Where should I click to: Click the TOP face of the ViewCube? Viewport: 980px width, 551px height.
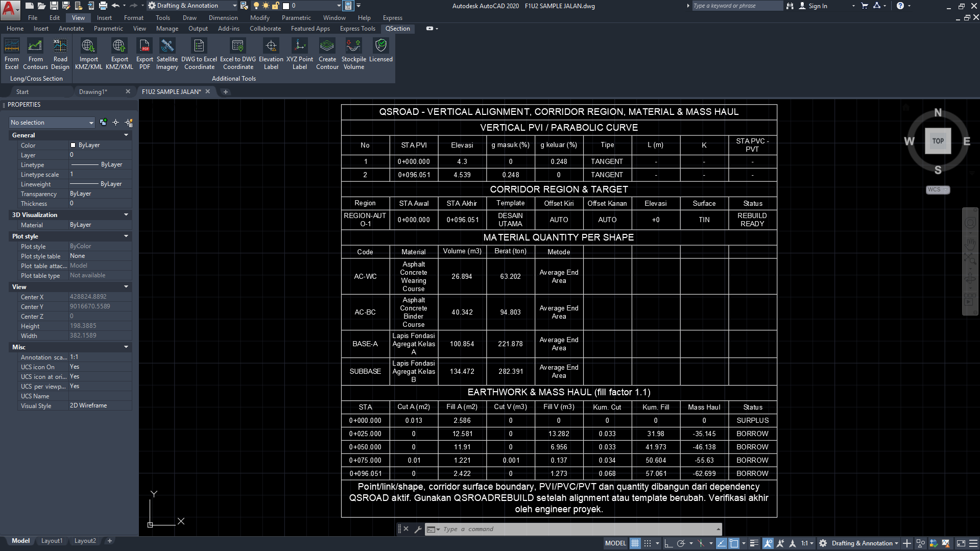[938, 141]
